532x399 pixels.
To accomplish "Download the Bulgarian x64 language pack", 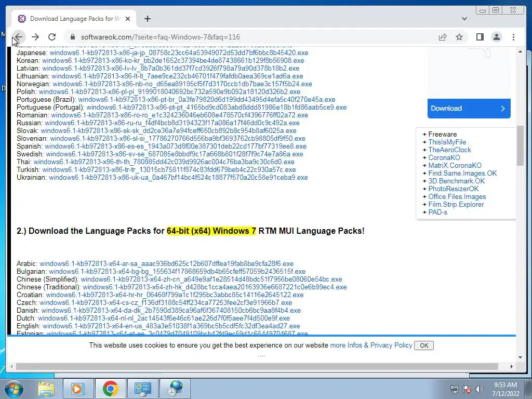I will tap(177, 272).
